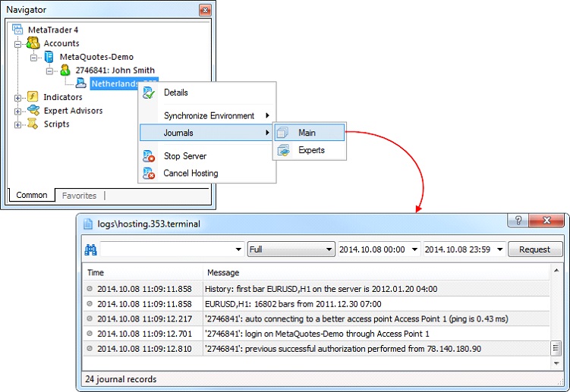Collapse the Accounts tree node
This screenshot has height=392, width=570.
point(18,44)
